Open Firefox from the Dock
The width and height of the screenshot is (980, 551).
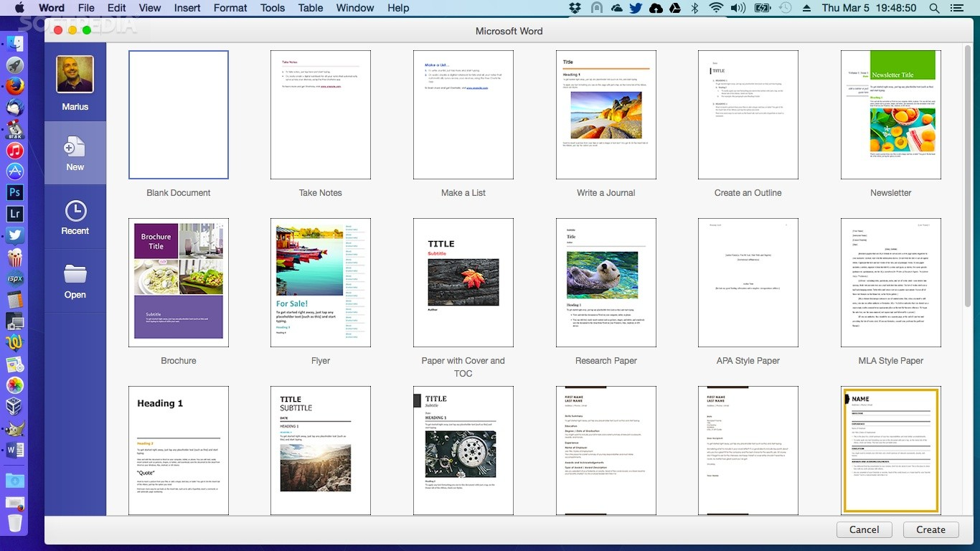14,85
